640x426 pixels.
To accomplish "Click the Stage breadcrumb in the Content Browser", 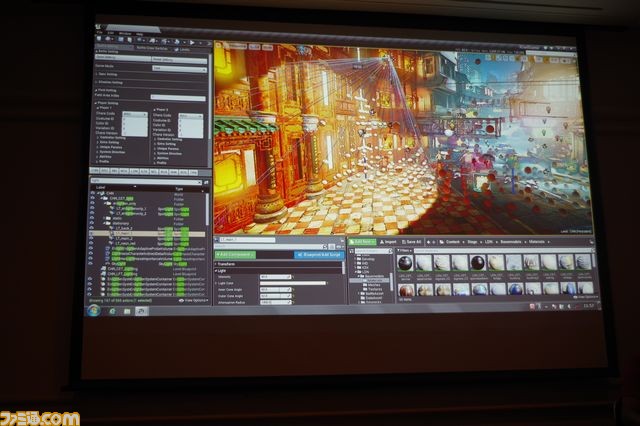I will coord(472,242).
